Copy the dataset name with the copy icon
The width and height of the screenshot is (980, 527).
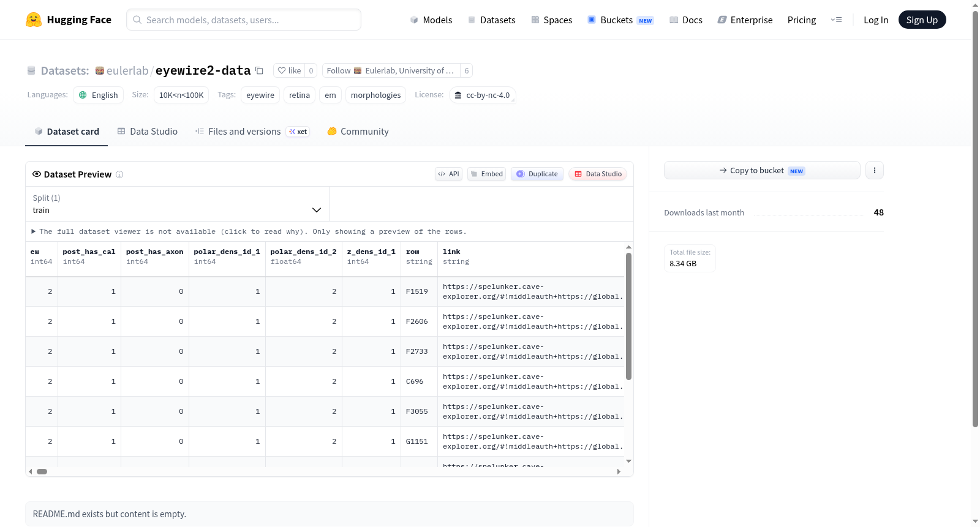[259, 70]
